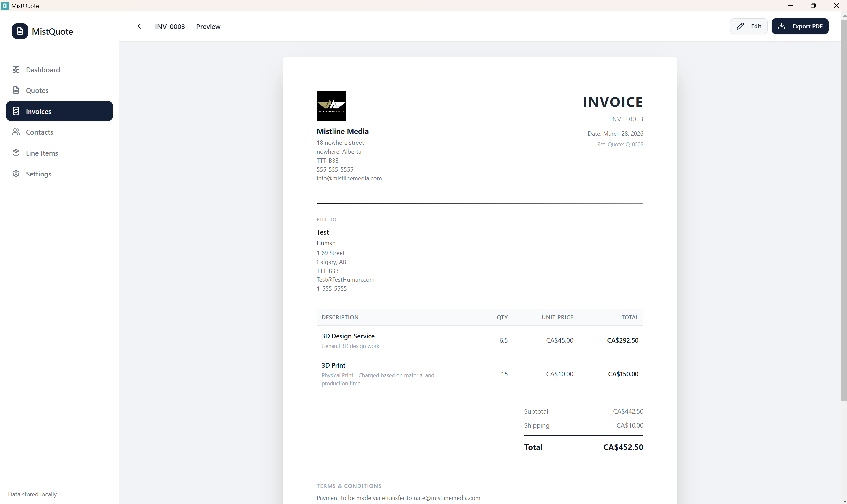Navigate to Dashboard
This screenshot has width=847, height=504.
tap(43, 70)
